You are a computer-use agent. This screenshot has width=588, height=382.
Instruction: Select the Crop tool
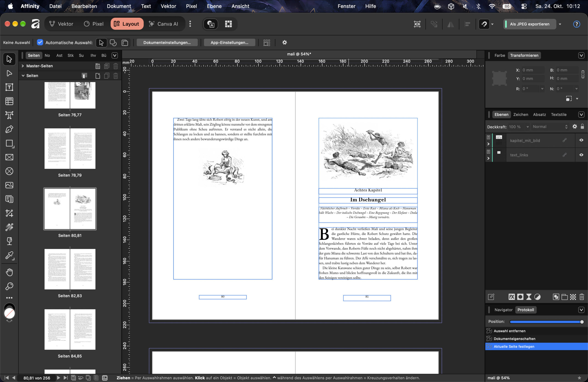pos(9,213)
